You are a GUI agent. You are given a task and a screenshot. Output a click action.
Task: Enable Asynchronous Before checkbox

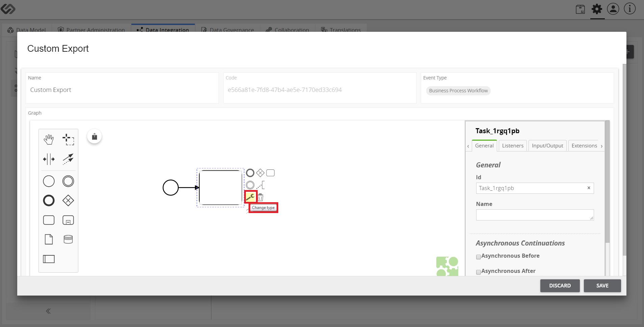coord(478,257)
